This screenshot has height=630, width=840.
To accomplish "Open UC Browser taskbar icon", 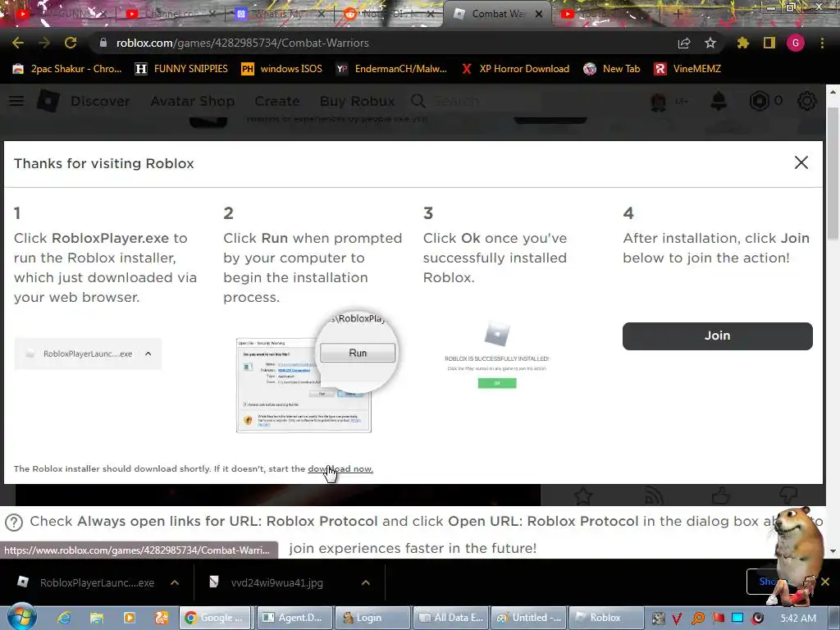I will point(162,618).
